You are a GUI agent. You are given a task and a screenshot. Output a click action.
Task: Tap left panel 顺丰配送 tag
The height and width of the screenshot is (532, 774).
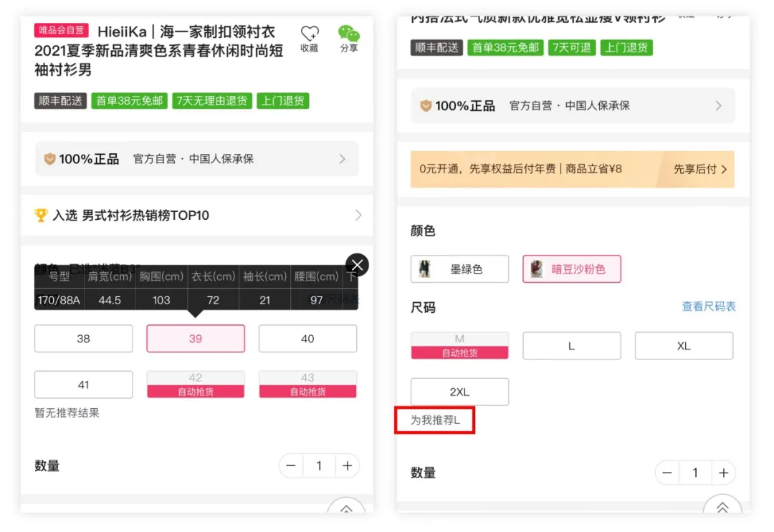(60, 100)
